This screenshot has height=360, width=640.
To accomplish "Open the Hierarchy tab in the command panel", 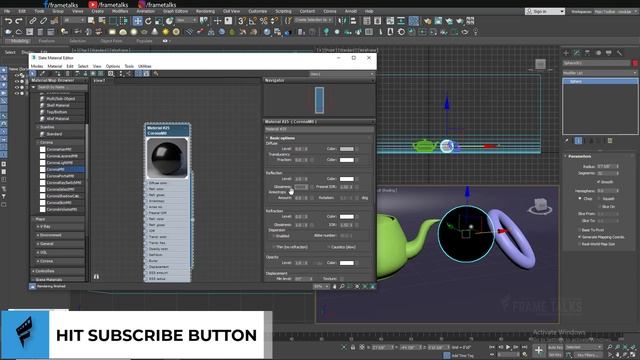I will pyautogui.click(x=587, y=53).
